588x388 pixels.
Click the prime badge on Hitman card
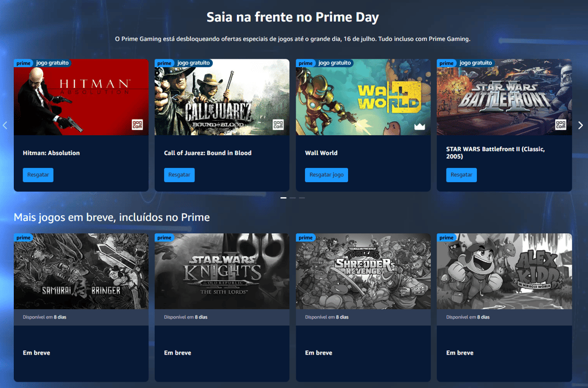[23, 63]
